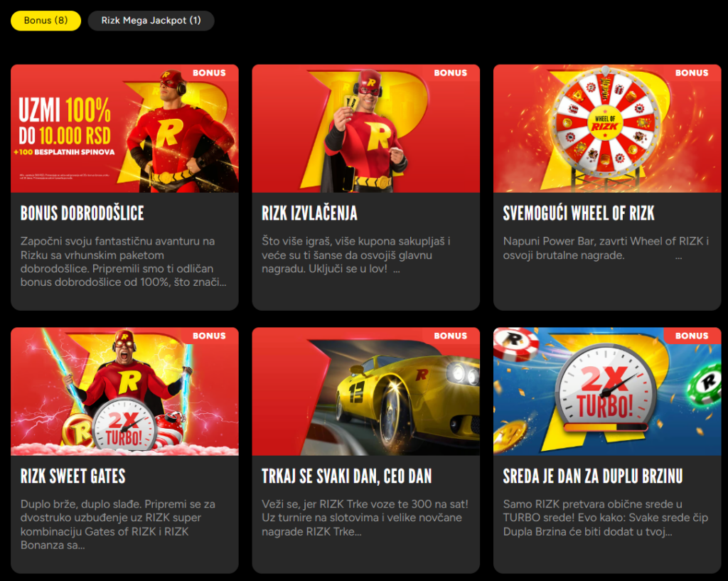Click BONUS badge on welcome bonus card
The image size is (728, 581).
click(x=210, y=73)
